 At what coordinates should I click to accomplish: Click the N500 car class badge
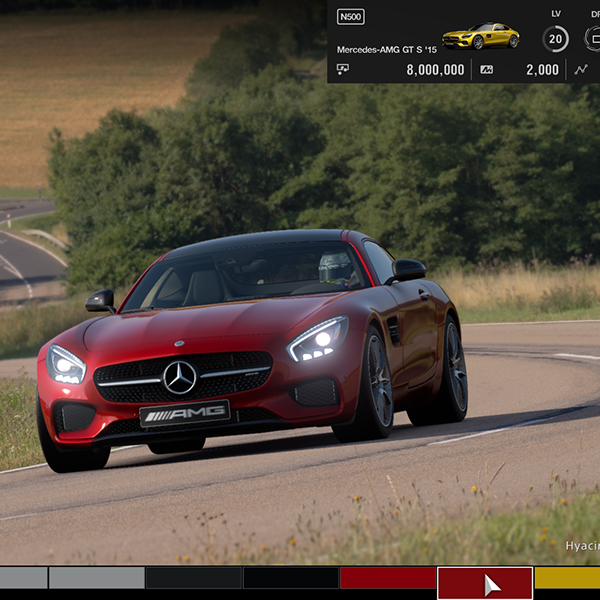tap(351, 17)
